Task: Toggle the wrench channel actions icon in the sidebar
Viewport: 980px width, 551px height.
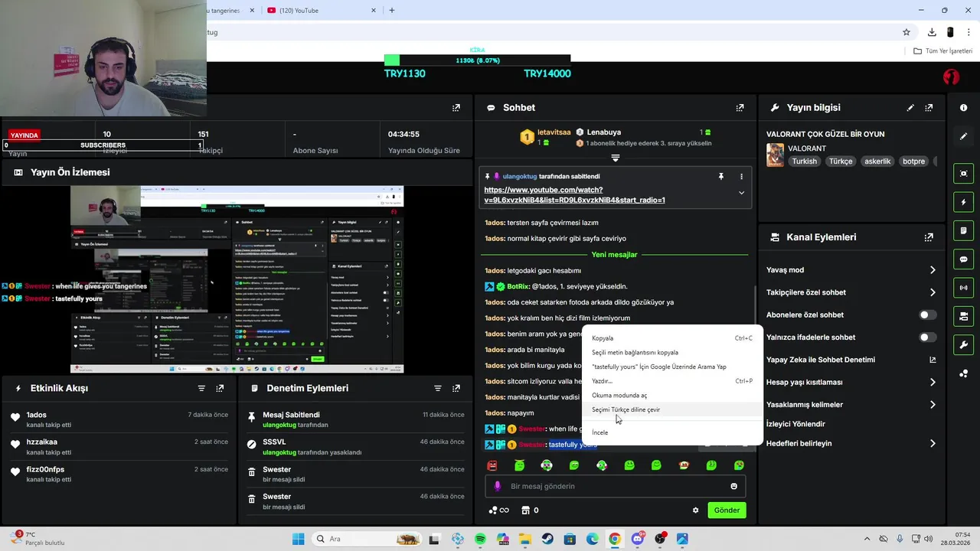Action: pos(963,345)
